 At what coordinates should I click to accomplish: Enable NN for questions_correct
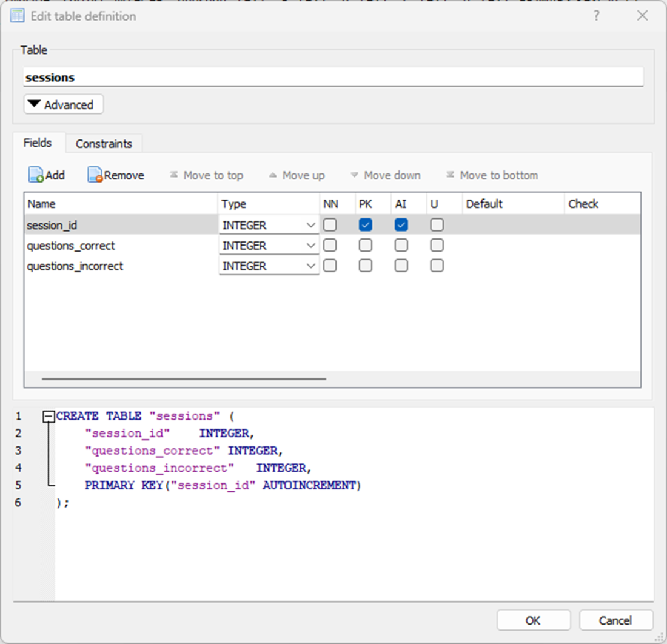tap(330, 245)
